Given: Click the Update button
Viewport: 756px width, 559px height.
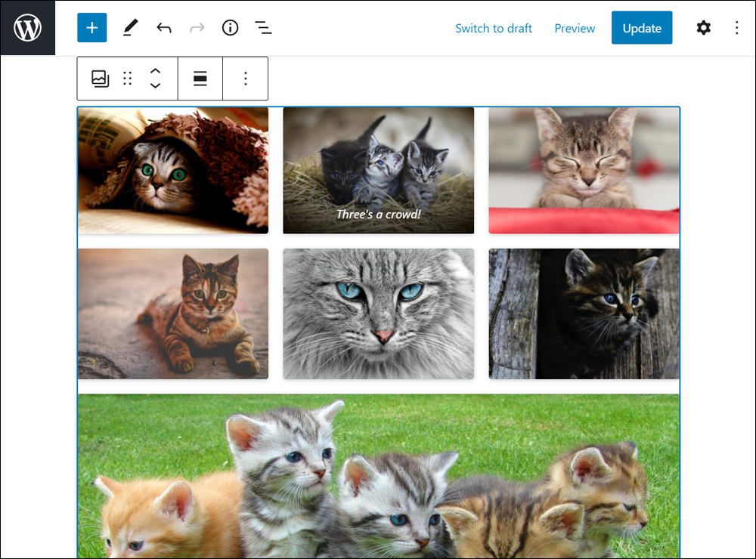Looking at the screenshot, I should [642, 28].
